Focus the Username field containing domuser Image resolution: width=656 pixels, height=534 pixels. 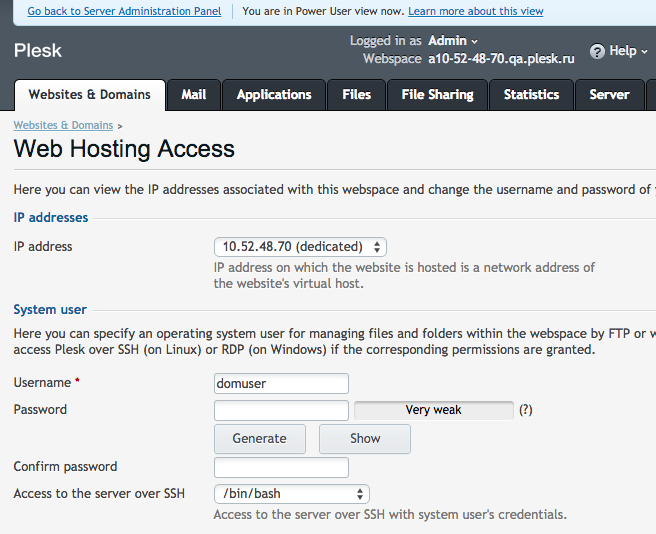(281, 383)
